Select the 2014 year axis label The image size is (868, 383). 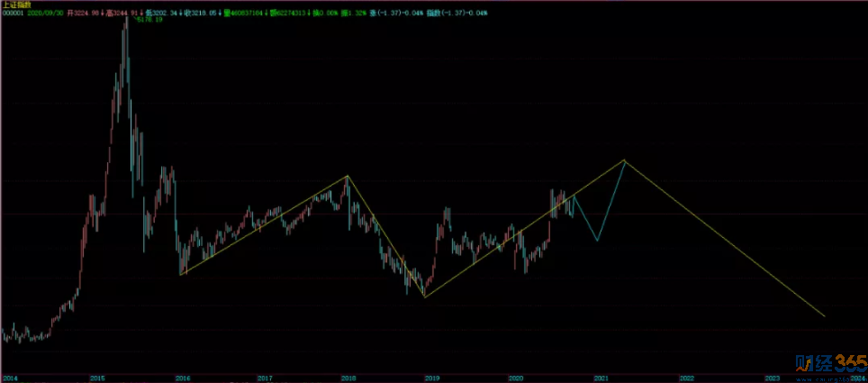9,377
